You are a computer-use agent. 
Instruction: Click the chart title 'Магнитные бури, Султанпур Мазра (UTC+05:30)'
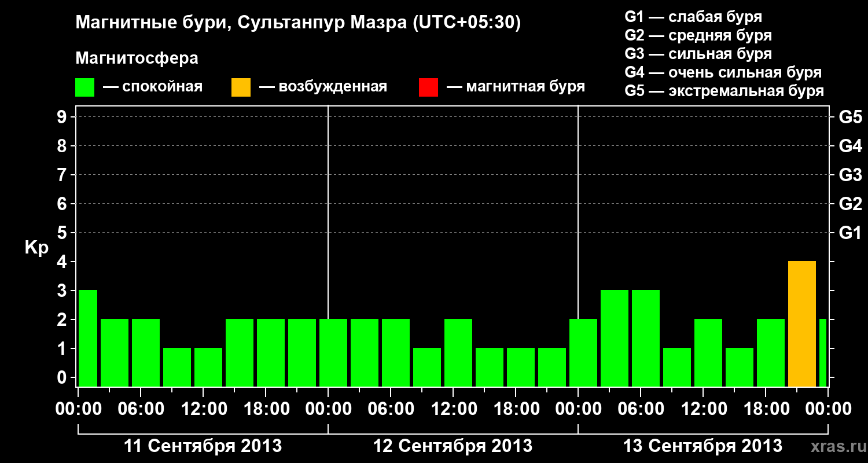[x=298, y=23]
